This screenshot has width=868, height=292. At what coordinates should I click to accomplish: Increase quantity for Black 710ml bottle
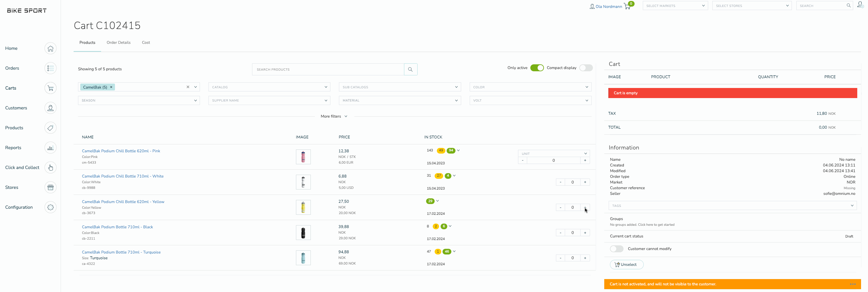point(585,233)
